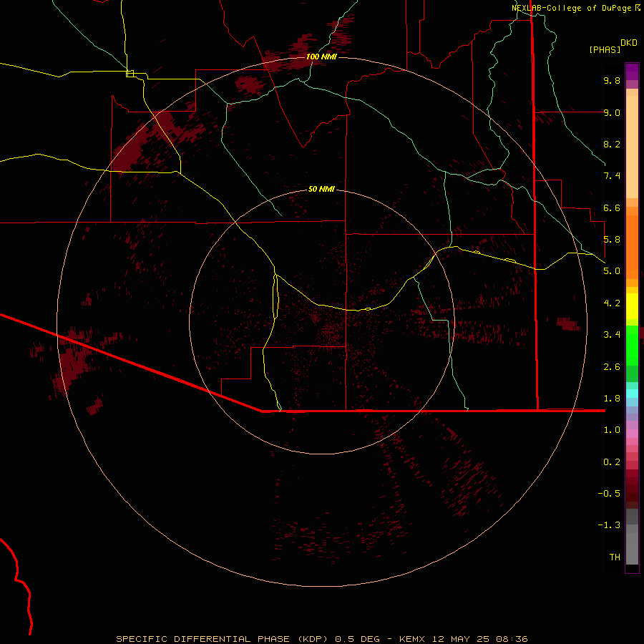Click the DKD label above the color scale
Viewport: 644px width, 644px height.
tap(629, 43)
